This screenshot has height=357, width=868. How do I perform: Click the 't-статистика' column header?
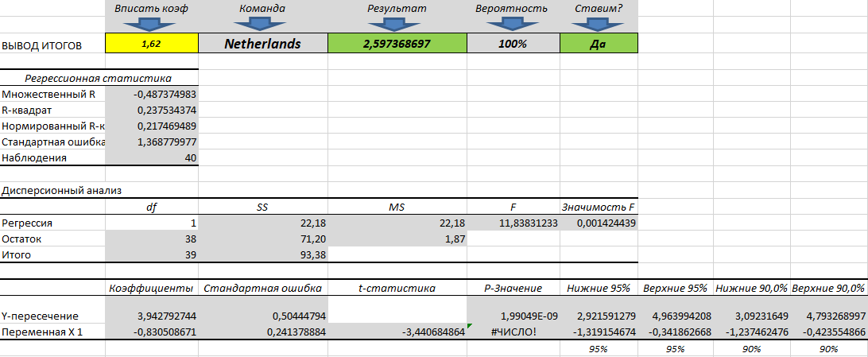point(397,289)
